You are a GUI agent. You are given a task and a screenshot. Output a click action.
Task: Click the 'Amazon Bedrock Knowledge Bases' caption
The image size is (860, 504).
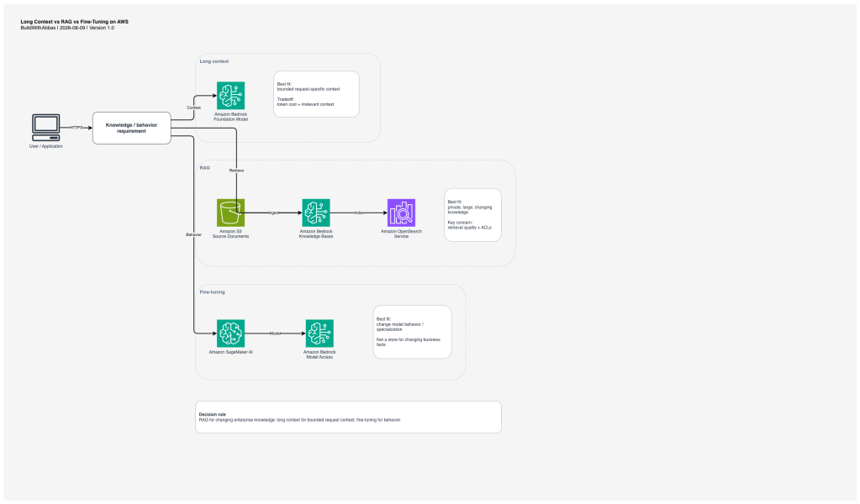click(x=316, y=234)
